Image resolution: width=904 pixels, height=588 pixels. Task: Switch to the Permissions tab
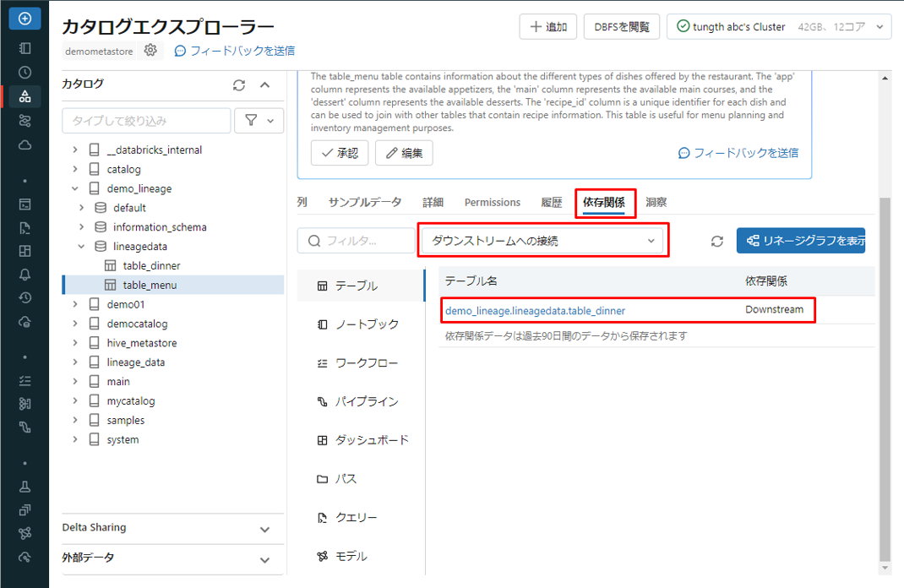(492, 203)
